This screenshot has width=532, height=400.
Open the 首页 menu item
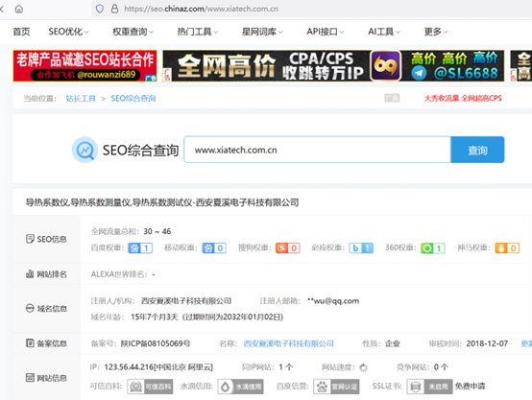pos(21,32)
